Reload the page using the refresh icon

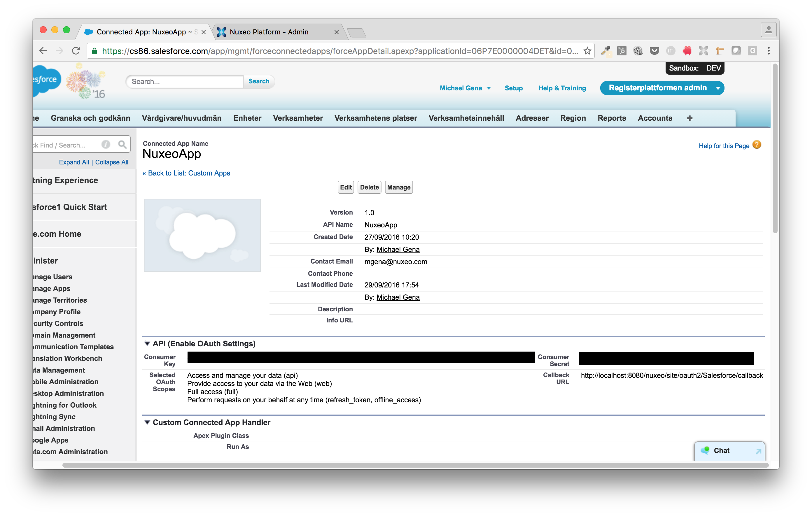(76, 51)
